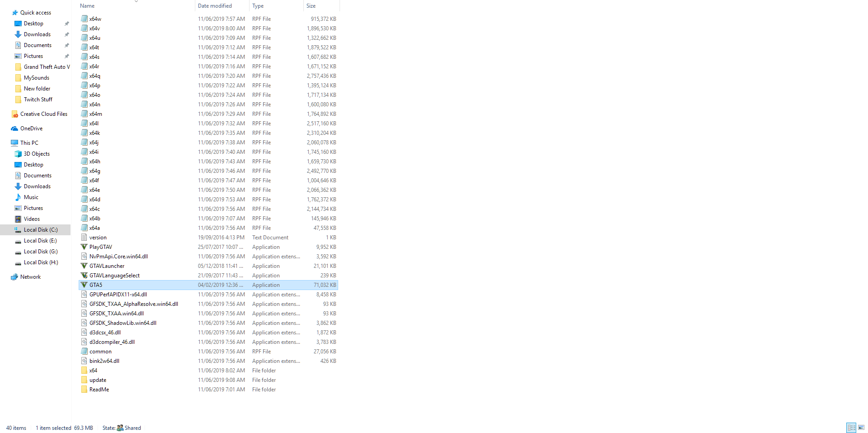Select the x64b file name
The height and width of the screenshot is (433, 868).
coord(95,219)
